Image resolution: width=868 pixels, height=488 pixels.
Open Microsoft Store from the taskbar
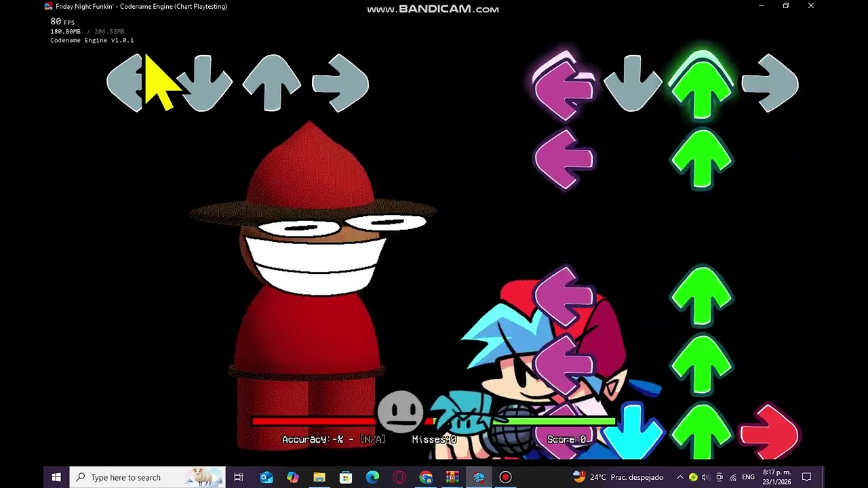tap(346, 477)
